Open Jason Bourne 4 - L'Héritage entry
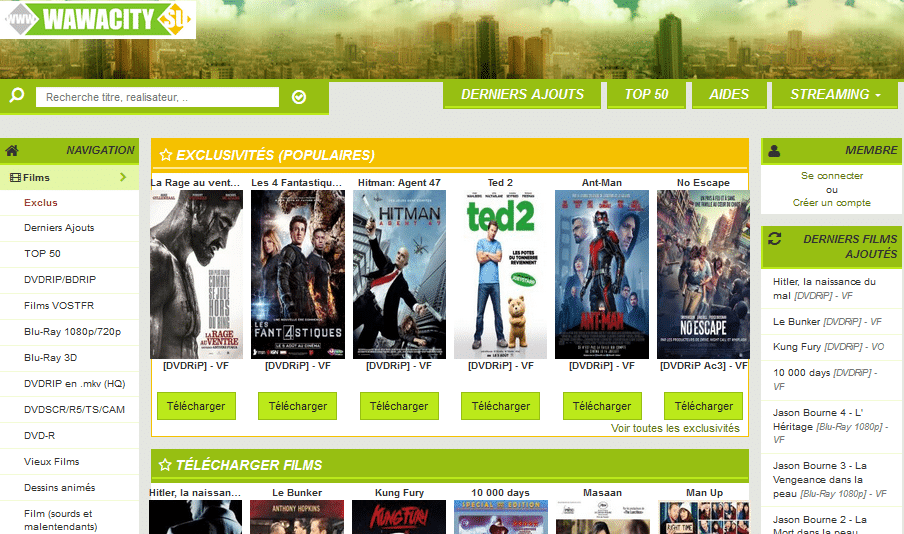This screenshot has width=904, height=534. pos(830,426)
